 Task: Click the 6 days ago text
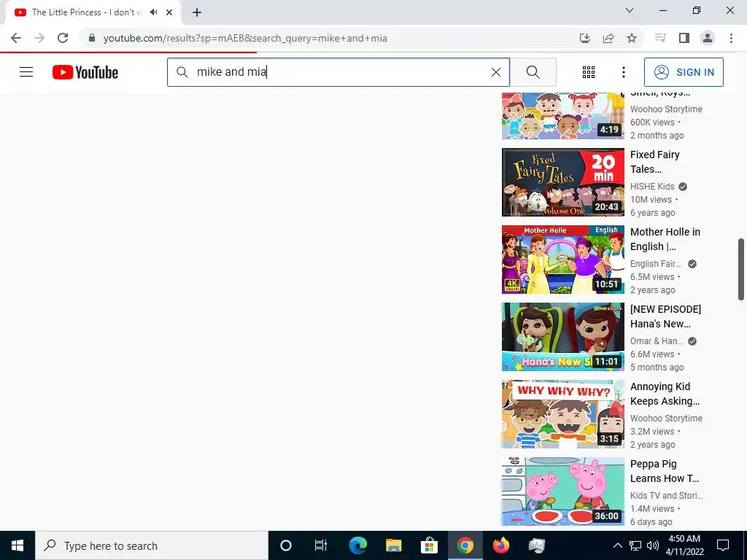pos(651,522)
